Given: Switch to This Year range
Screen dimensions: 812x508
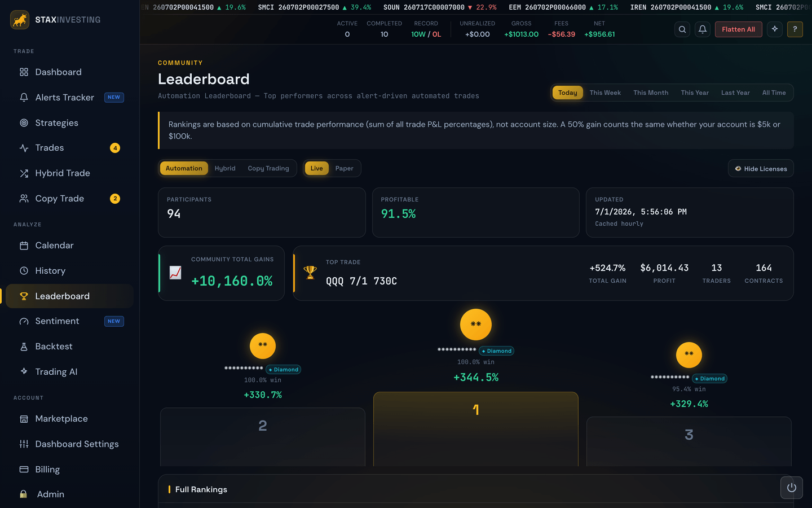Looking at the screenshot, I should click(x=695, y=93).
